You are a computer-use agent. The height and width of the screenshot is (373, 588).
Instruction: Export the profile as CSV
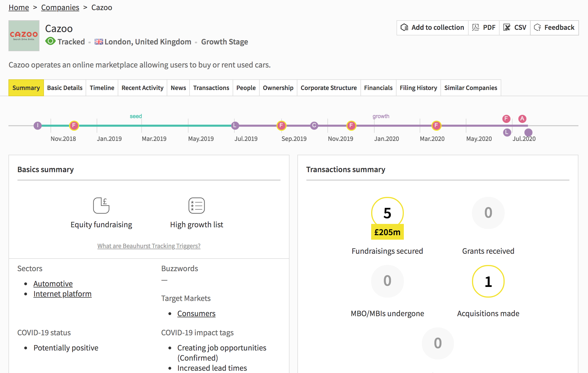coord(515,28)
